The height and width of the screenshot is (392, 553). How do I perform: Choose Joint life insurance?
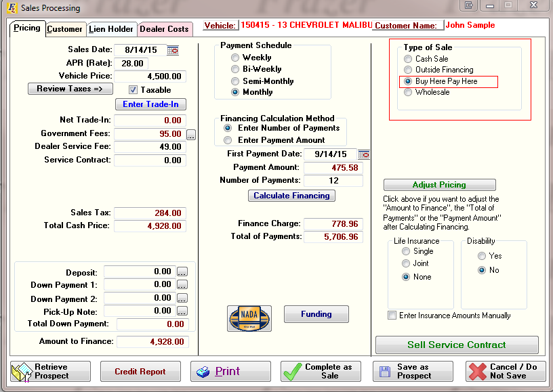(406, 263)
